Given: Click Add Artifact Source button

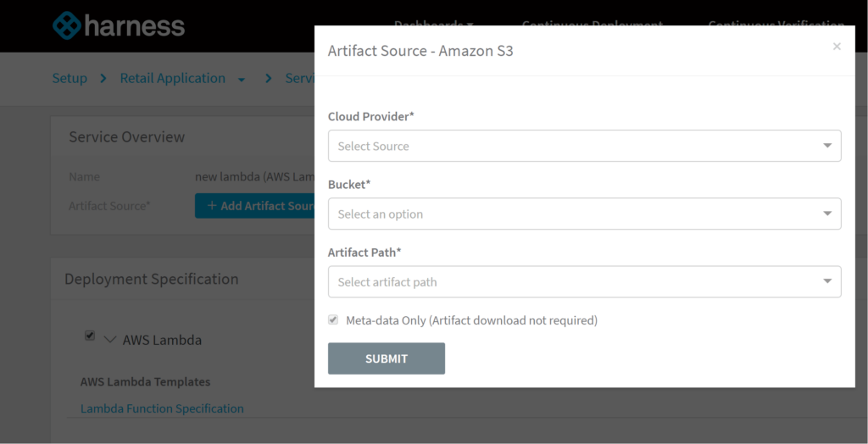Looking at the screenshot, I should point(256,206).
